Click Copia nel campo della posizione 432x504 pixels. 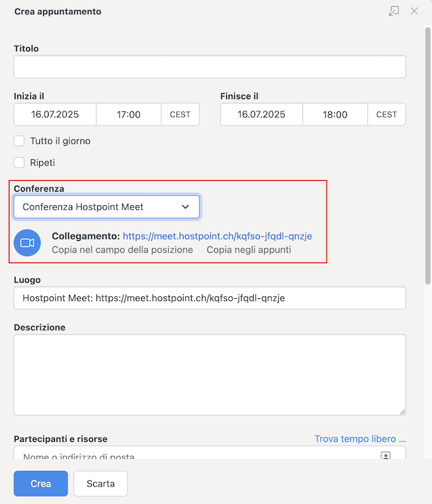pyautogui.click(x=122, y=250)
